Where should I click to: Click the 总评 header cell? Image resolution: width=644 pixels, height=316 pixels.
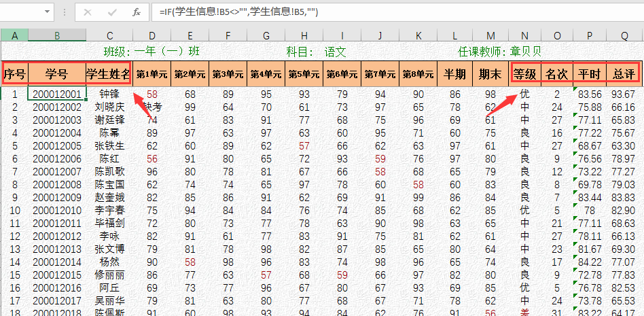[x=624, y=74]
